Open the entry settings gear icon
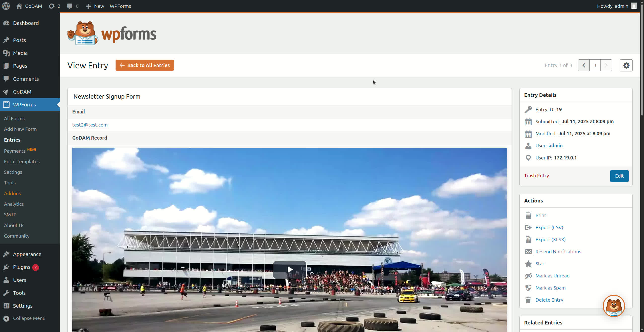The width and height of the screenshot is (644, 332). (626, 65)
